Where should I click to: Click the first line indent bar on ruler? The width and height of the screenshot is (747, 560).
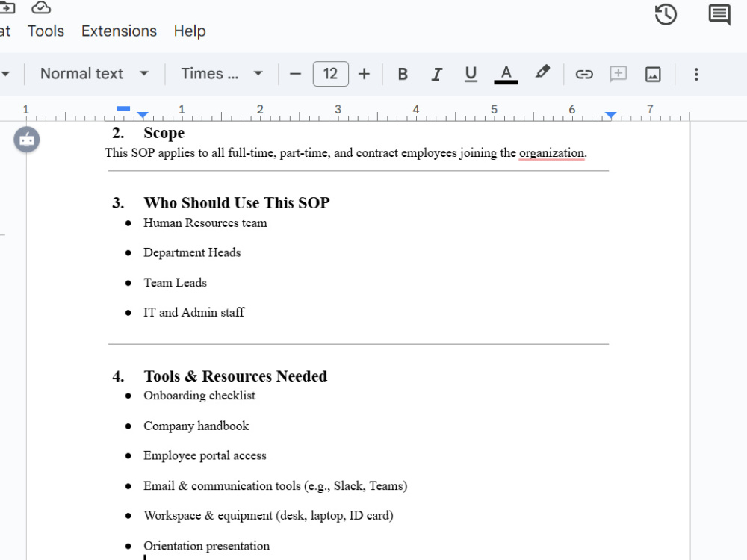123,108
